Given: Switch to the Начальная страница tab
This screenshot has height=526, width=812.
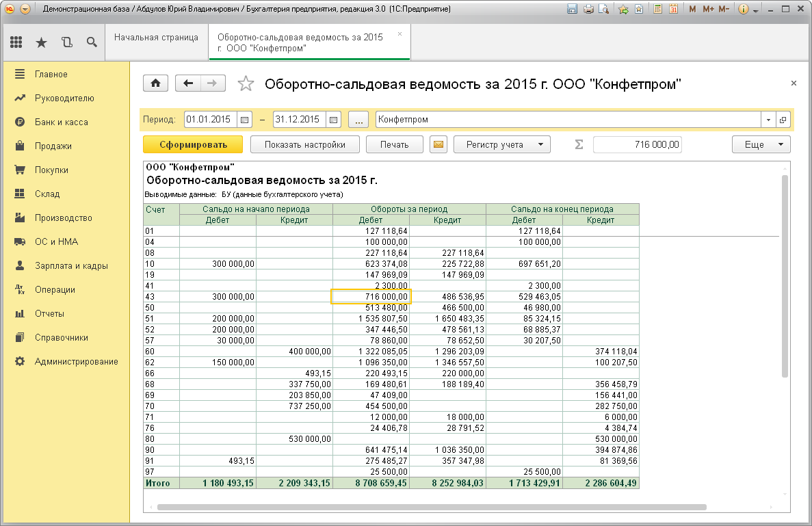Looking at the screenshot, I should [x=156, y=38].
